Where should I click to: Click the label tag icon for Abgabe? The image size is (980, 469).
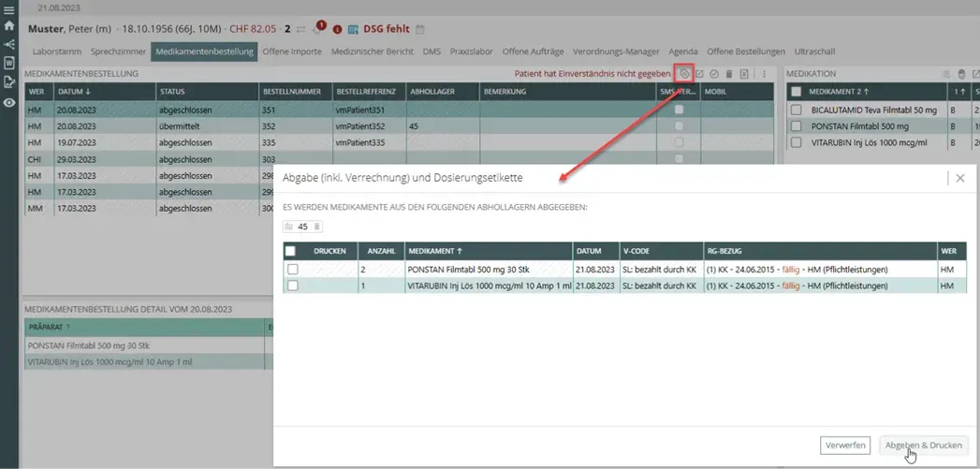tap(684, 74)
